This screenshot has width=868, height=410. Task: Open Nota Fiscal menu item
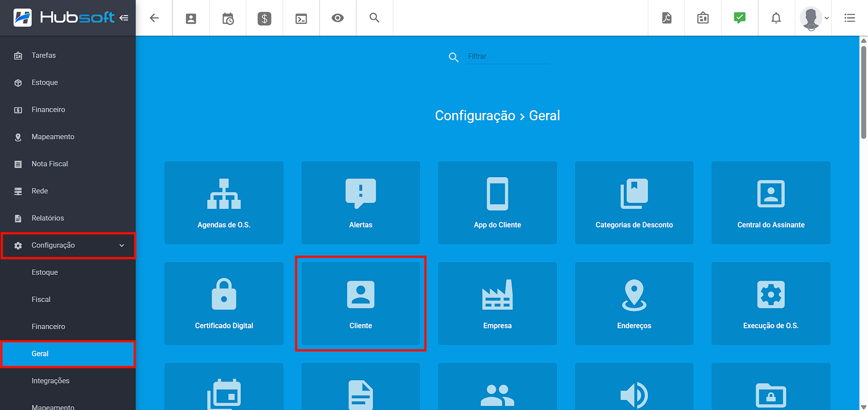68,164
